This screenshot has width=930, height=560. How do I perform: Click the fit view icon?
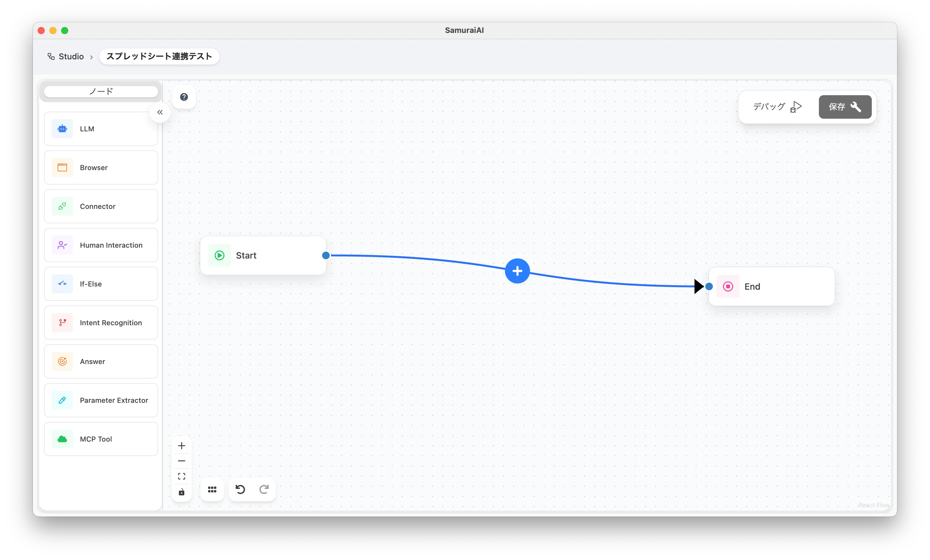(182, 476)
